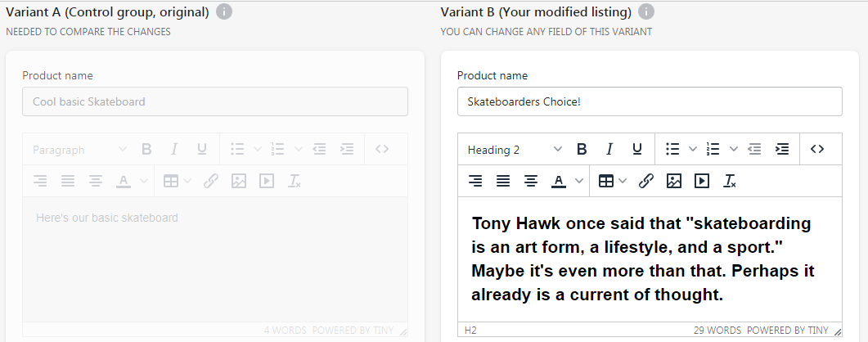Open the Heading 2 block format dropdown
The width and height of the screenshot is (868, 342).
[x=515, y=149]
